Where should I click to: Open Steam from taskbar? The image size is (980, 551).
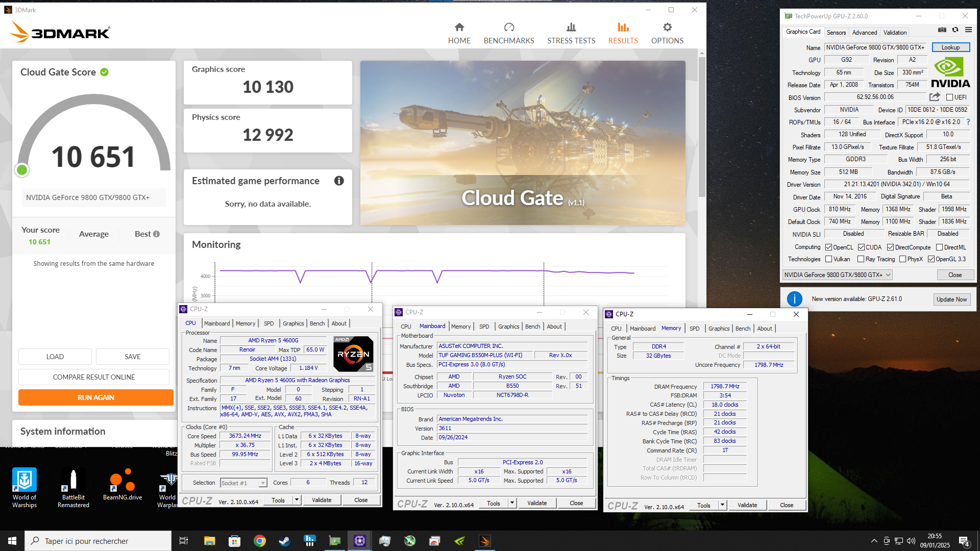tap(285, 541)
